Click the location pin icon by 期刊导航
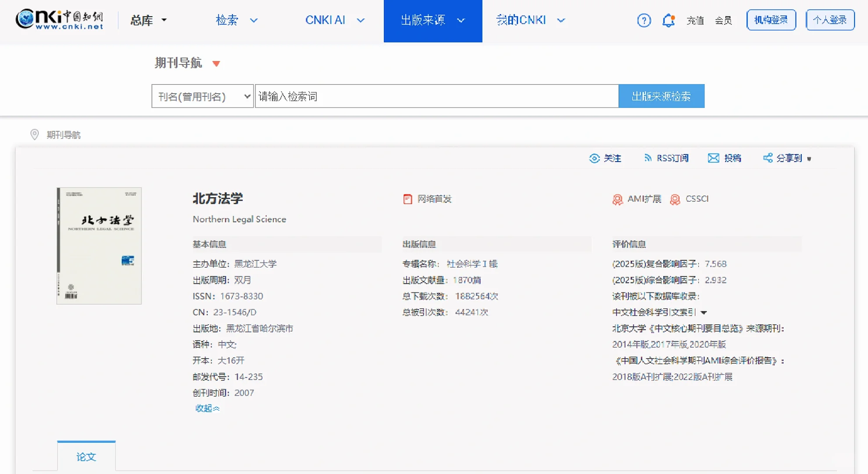 tap(35, 134)
